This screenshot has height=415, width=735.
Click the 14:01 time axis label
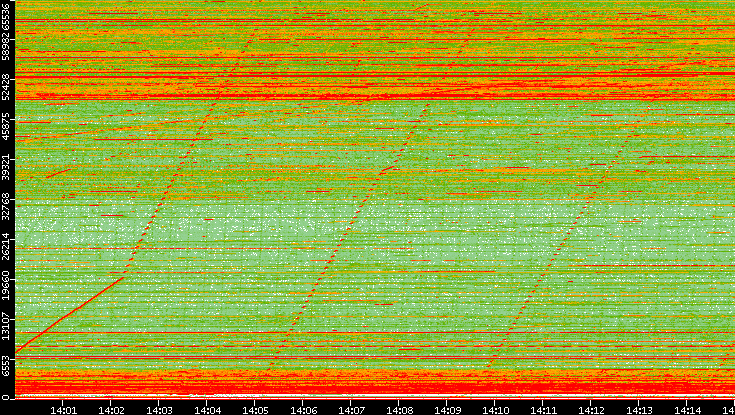click(63, 410)
